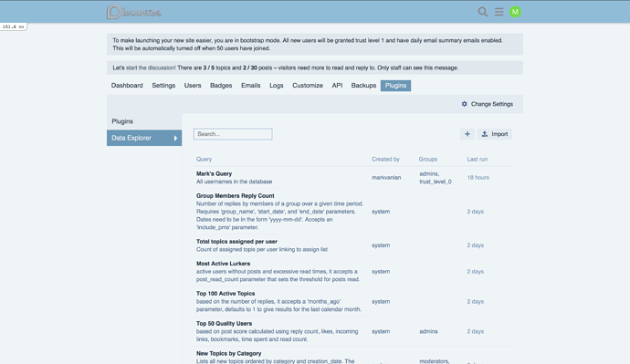Open the green M user avatar
The height and width of the screenshot is (364, 630).
pos(515,12)
